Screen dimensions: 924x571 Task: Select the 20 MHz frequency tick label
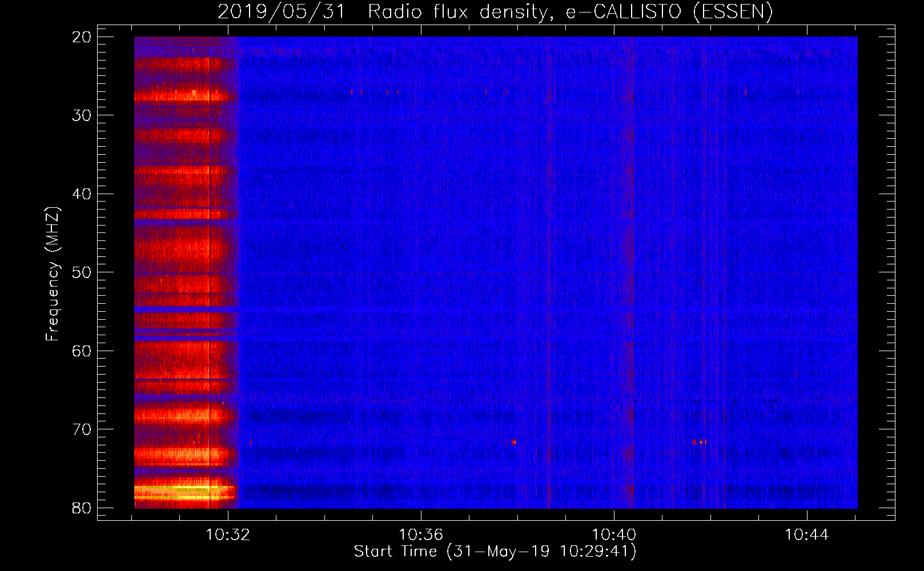(82, 37)
